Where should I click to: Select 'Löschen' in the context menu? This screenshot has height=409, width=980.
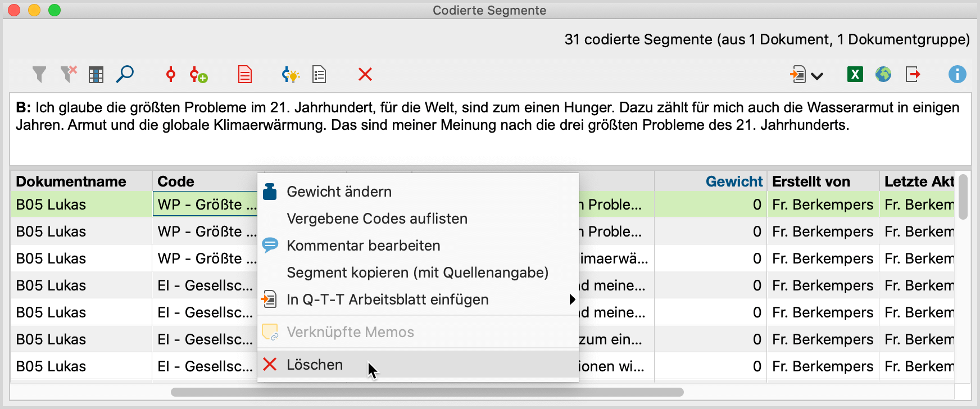click(x=418, y=365)
